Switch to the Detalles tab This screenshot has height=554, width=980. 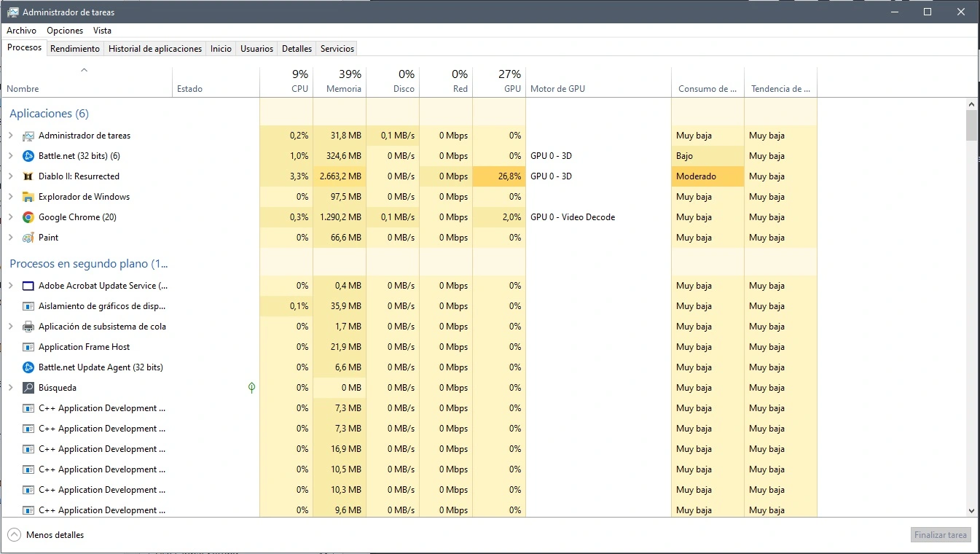coord(297,49)
